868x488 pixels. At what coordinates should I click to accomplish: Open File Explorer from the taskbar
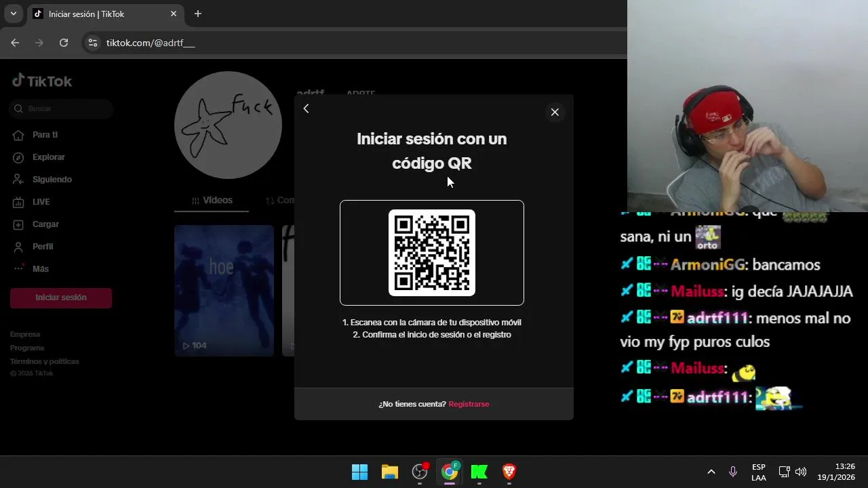pos(390,472)
